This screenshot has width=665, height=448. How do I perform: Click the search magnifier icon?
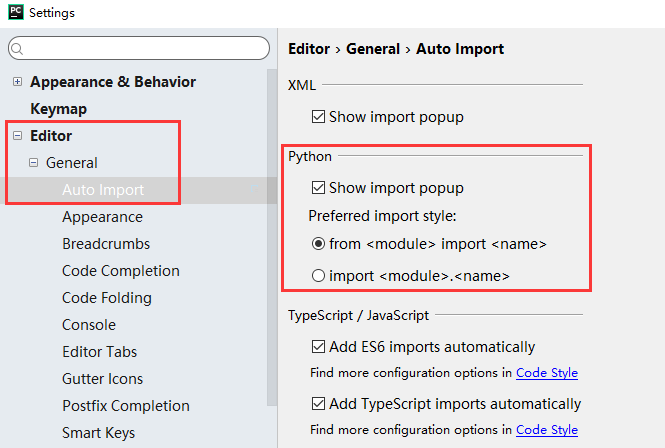pyautogui.click(x=21, y=48)
